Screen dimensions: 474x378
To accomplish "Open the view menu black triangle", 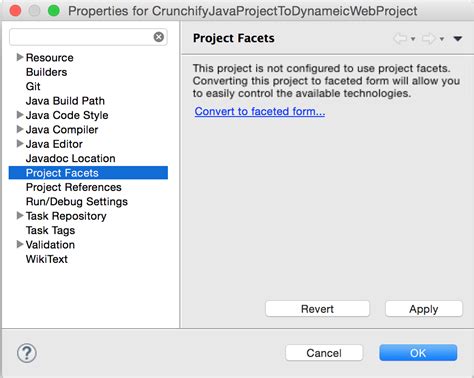I will click(x=458, y=39).
